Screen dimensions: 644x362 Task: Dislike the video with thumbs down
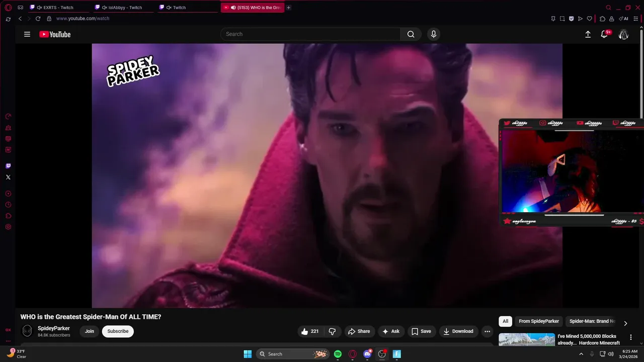pyautogui.click(x=332, y=331)
